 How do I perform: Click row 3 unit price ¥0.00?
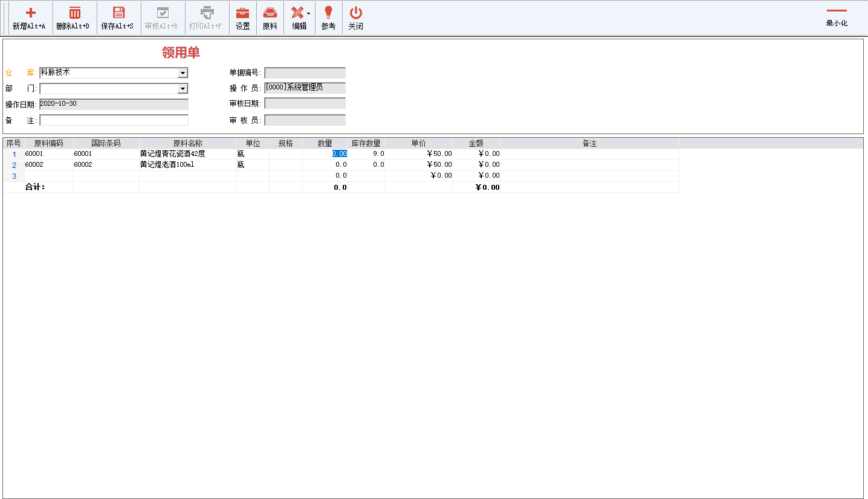point(418,176)
